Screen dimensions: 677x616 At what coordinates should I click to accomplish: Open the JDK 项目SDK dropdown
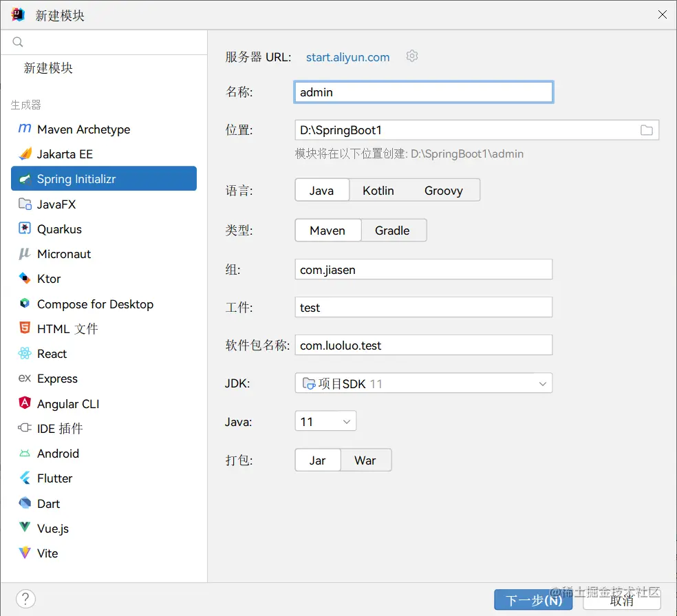(x=424, y=383)
